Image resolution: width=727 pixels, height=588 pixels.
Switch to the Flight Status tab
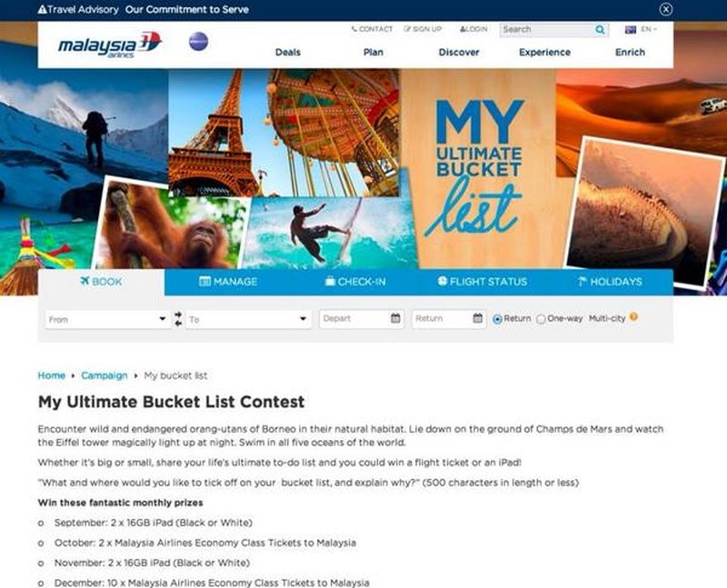click(x=483, y=282)
